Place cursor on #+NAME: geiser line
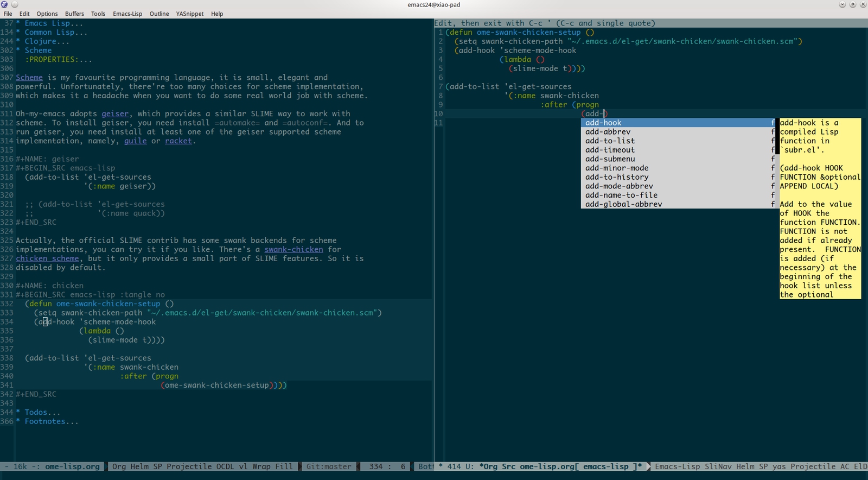Screen dimensions: 868x480 47,159
